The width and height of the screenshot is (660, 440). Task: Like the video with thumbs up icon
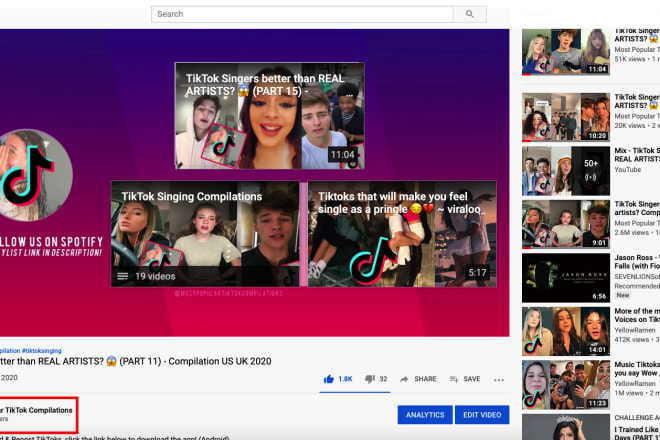[x=329, y=379]
